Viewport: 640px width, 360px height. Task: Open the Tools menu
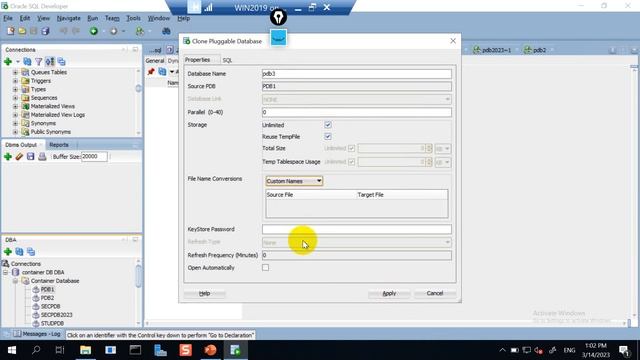point(133,18)
